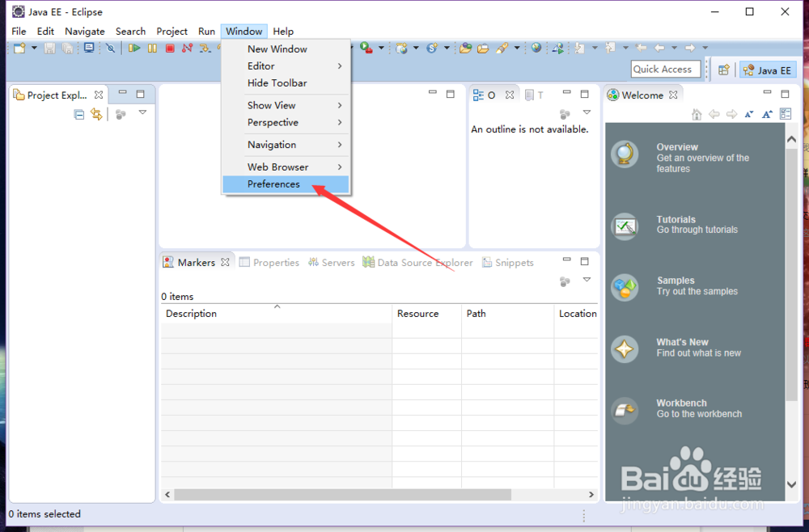Click Run External Tools icon with toolbox
The width and height of the screenshot is (809, 532).
366,48
